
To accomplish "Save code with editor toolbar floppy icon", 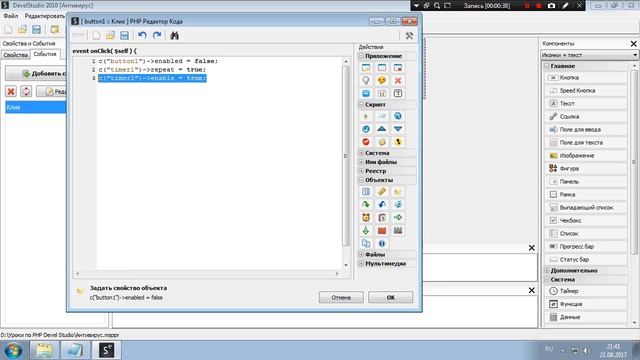I will point(124,36).
